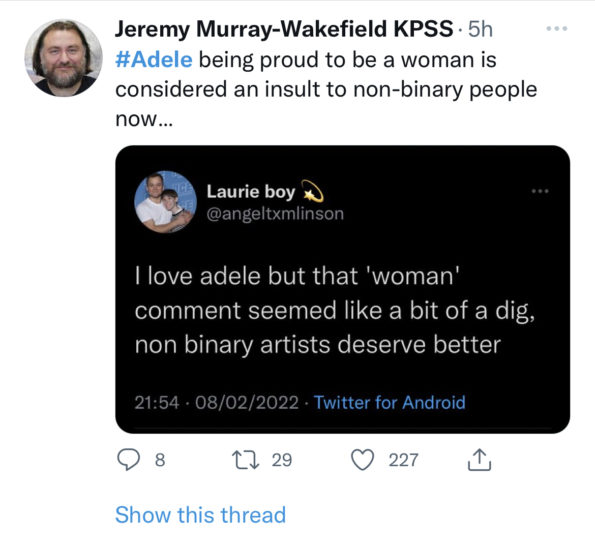Click the 5h timestamp
595x546 pixels.
point(480,29)
